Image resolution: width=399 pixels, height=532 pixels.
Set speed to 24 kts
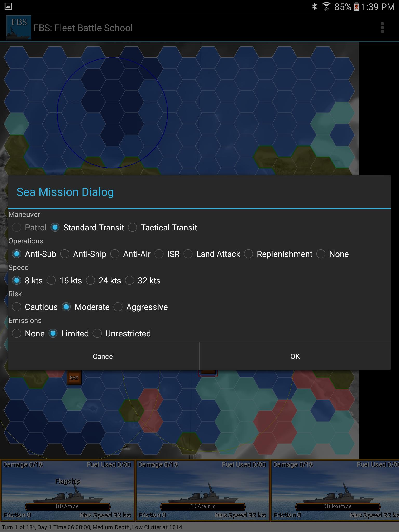pos(90,281)
